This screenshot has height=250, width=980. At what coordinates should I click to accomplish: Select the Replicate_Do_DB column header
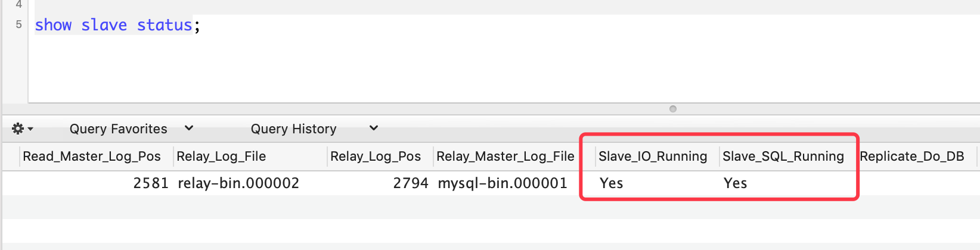(x=912, y=157)
